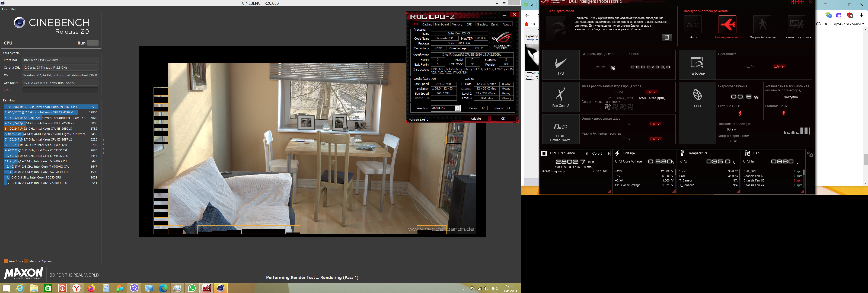Switch Режим Активной частоты to ON
The height and width of the screenshot is (293, 868).
(x=626, y=139)
